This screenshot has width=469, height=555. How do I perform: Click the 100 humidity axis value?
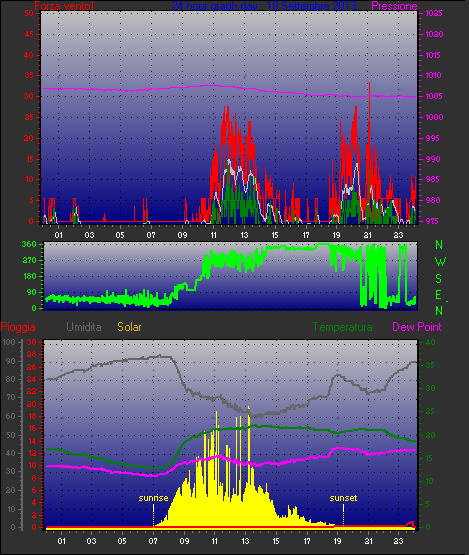coord(9,342)
